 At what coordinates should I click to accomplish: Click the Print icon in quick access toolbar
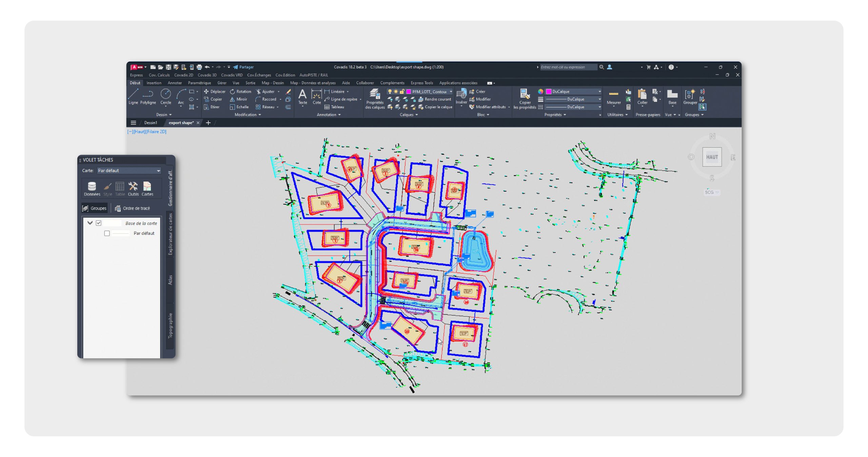[x=199, y=67]
